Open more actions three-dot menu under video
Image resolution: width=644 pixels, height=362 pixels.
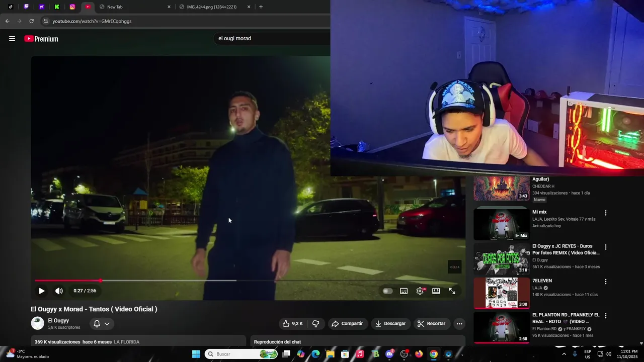[x=459, y=324]
